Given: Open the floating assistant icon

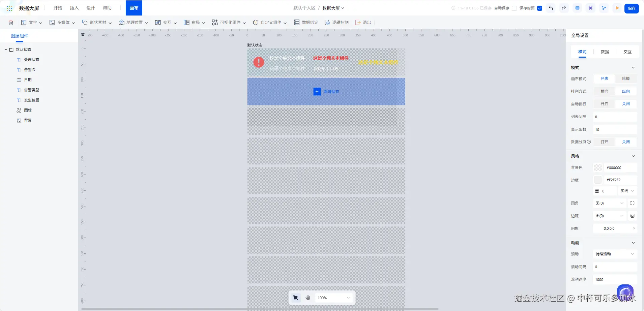Looking at the screenshot, I should click(625, 292).
